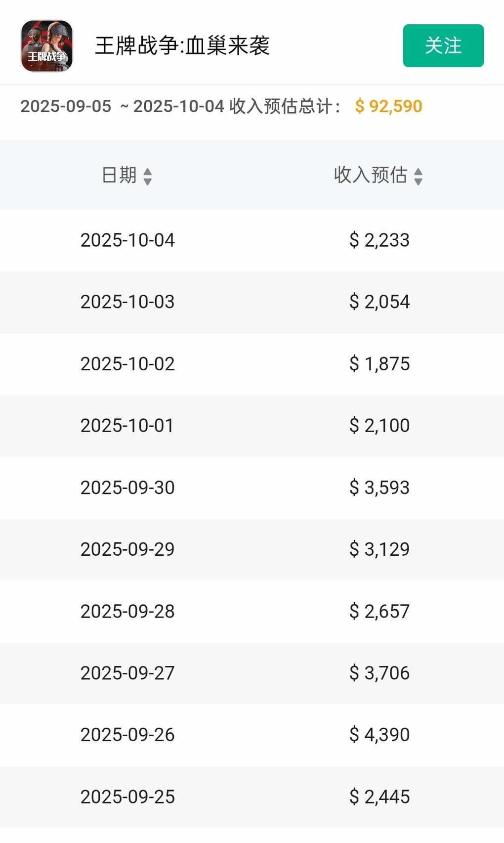
Task: Click the 日期 column header label
Action: pos(119,175)
